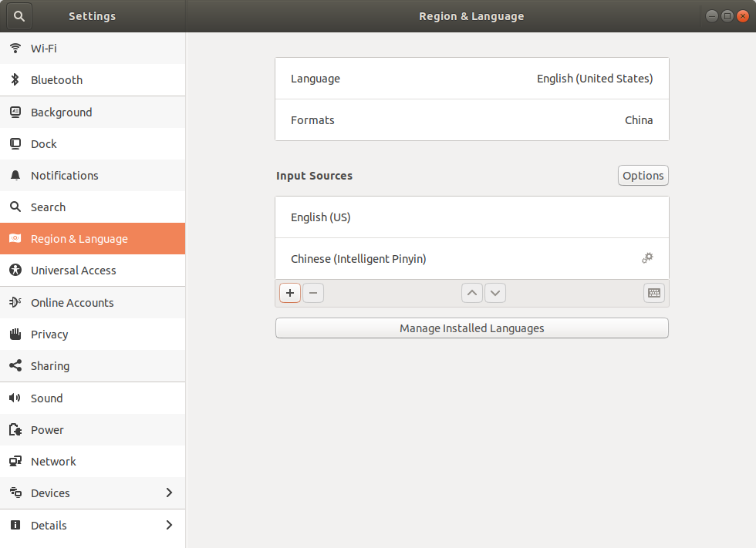Open the Privacy settings icon
Screen dimensions: 756x548
click(x=15, y=334)
